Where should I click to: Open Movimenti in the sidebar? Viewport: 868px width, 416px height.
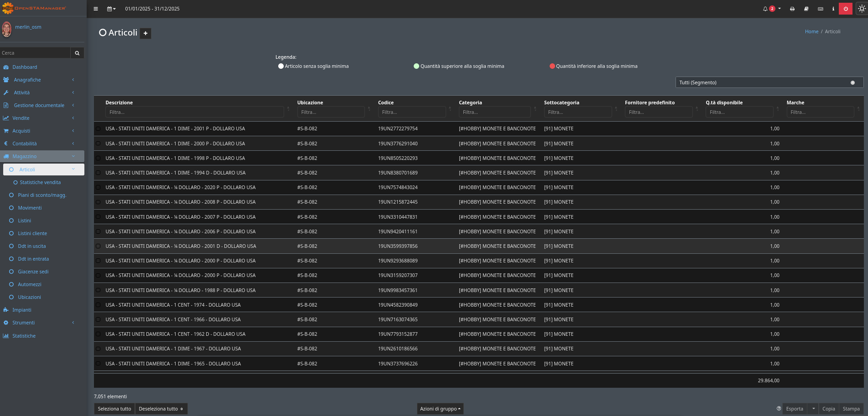[30, 208]
